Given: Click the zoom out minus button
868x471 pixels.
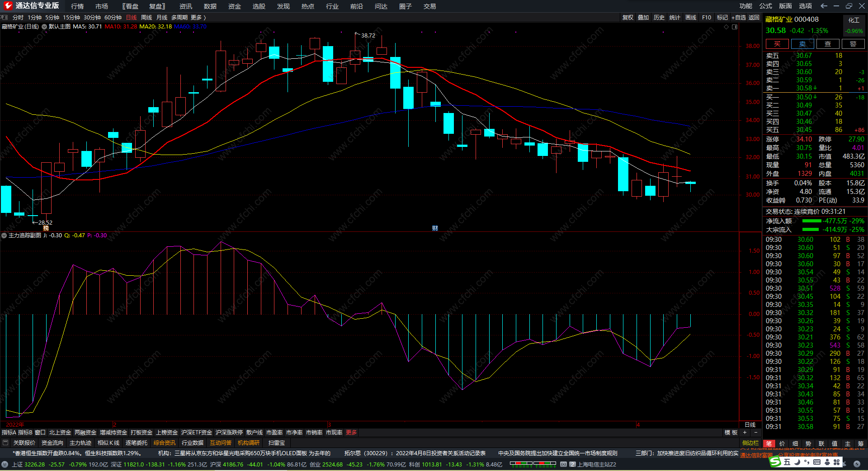Looking at the screenshot, I should tap(755, 433).
